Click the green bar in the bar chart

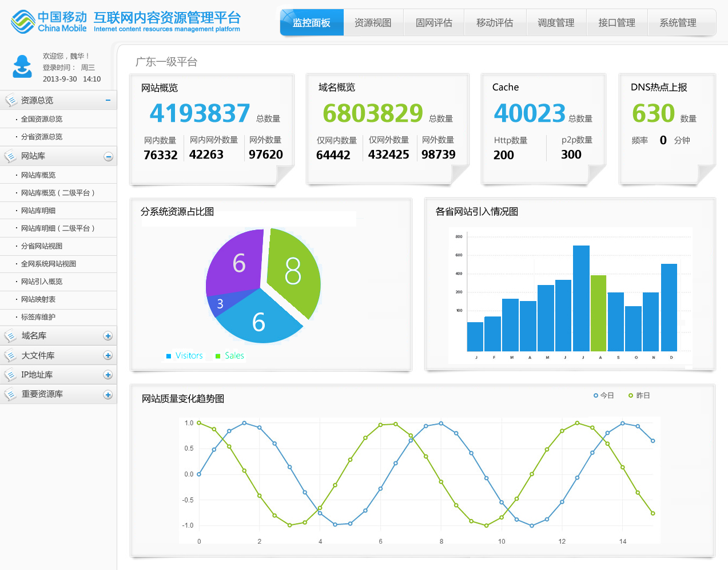[598, 313]
